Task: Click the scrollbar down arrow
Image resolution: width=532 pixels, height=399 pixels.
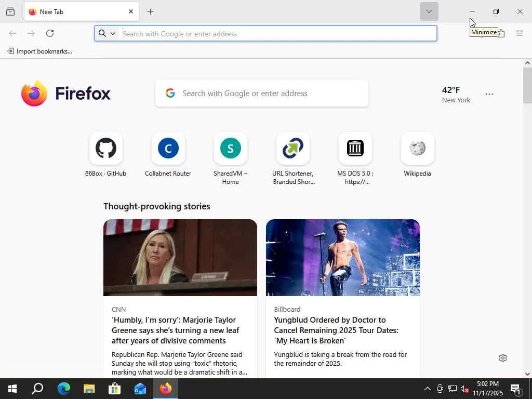Action: tap(527, 374)
